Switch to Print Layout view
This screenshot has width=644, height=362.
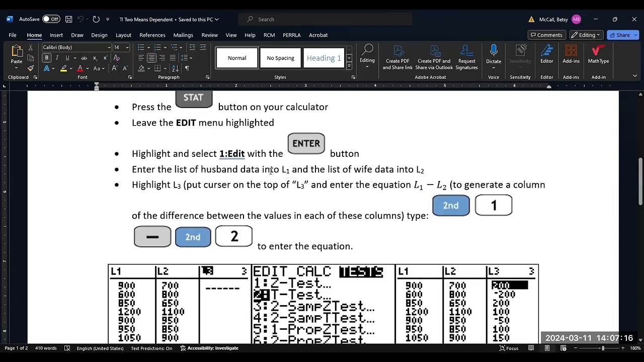547,348
